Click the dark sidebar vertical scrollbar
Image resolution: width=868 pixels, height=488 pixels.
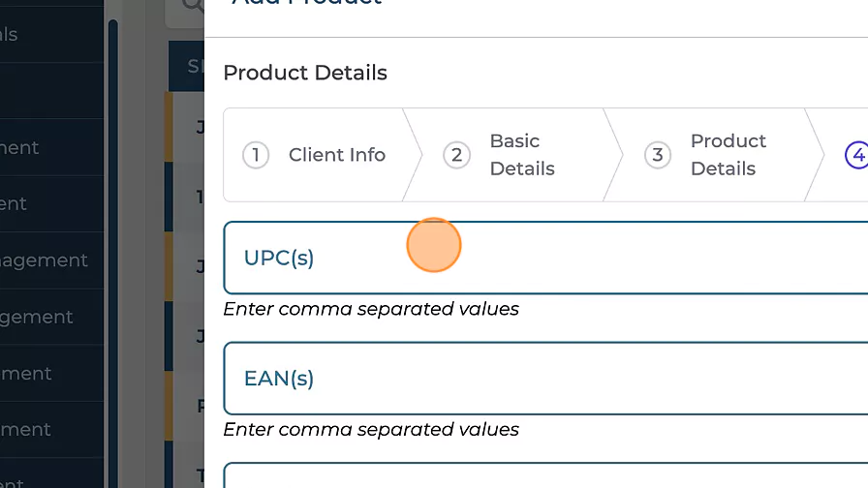coord(112,242)
